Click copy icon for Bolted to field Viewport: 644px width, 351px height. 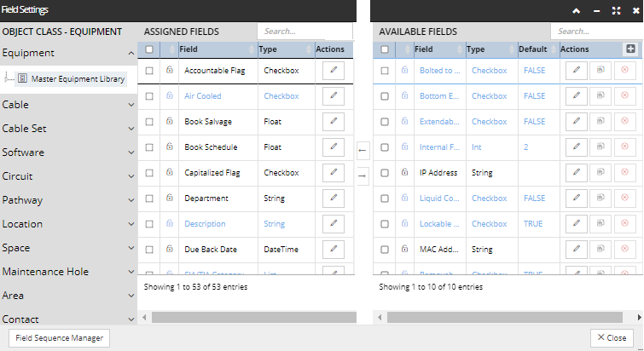click(x=600, y=71)
